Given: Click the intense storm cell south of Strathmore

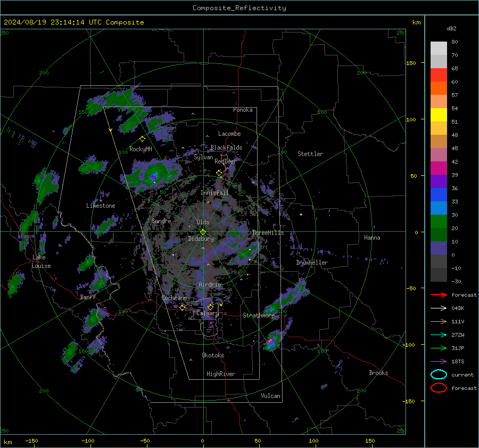Looking at the screenshot, I should [271, 342].
